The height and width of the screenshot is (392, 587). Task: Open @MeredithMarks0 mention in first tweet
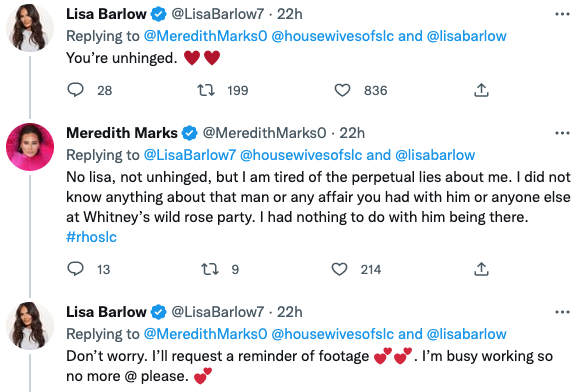206,36
